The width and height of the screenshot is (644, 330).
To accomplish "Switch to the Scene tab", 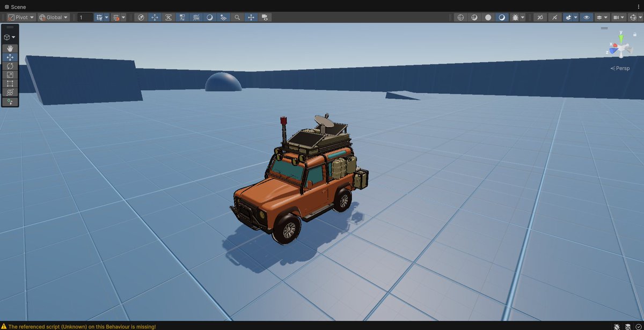I will pyautogui.click(x=15, y=7).
